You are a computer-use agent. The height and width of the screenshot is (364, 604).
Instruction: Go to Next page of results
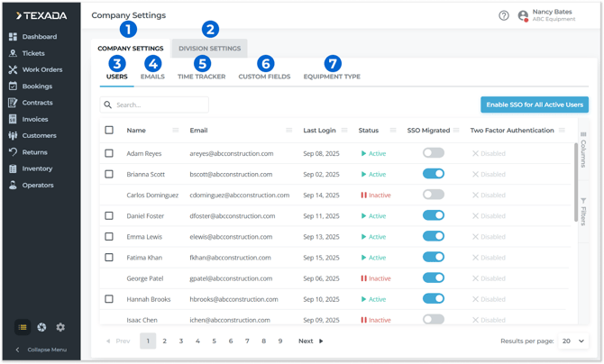[x=310, y=341]
